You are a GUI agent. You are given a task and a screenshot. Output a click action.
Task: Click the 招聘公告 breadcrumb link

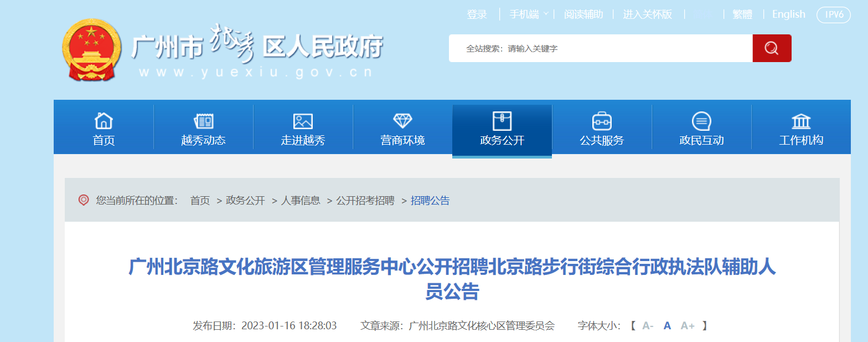(430, 201)
